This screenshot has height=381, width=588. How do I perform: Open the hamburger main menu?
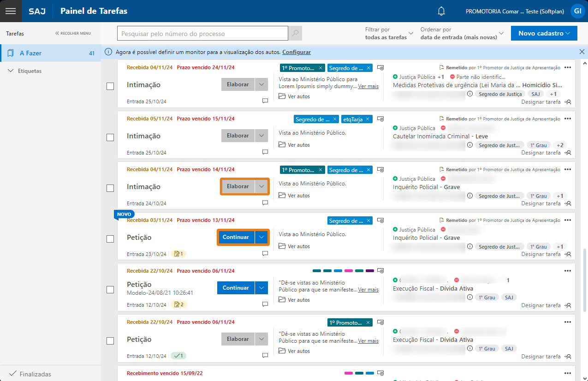pyautogui.click(x=11, y=11)
